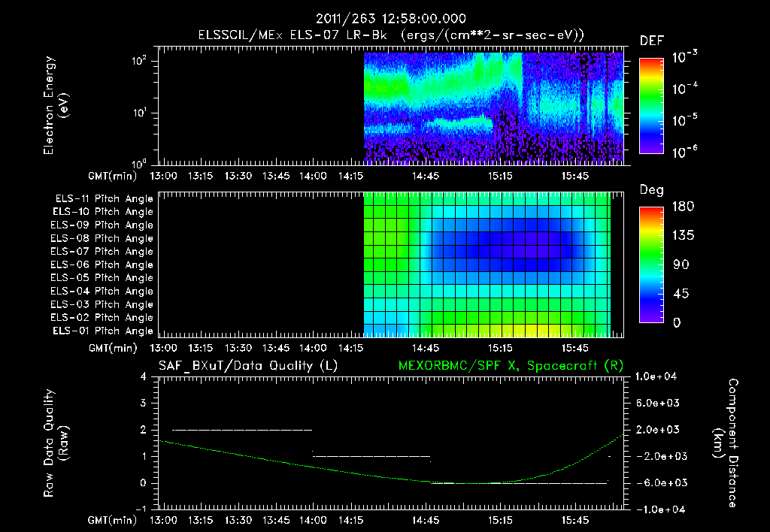
Task: Click the DEF legend title
Action: (x=652, y=41)
